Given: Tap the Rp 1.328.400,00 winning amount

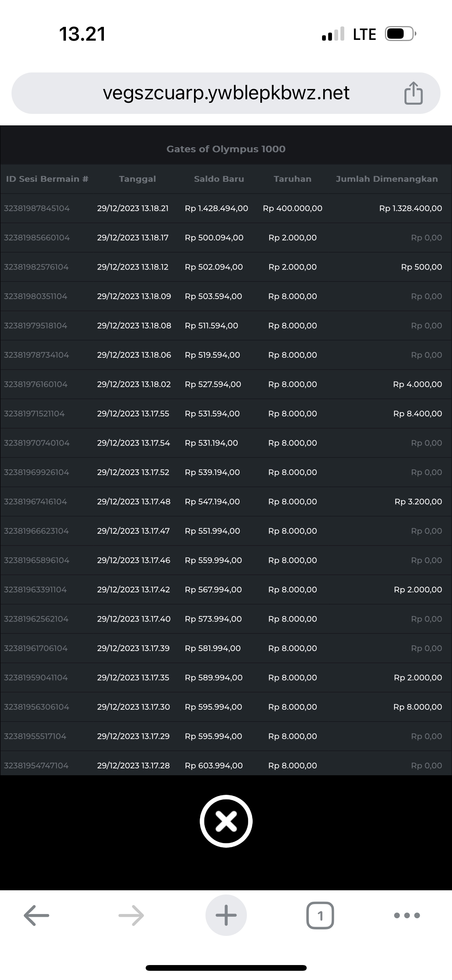Looking at the screenshot, I should pos(410,209).
